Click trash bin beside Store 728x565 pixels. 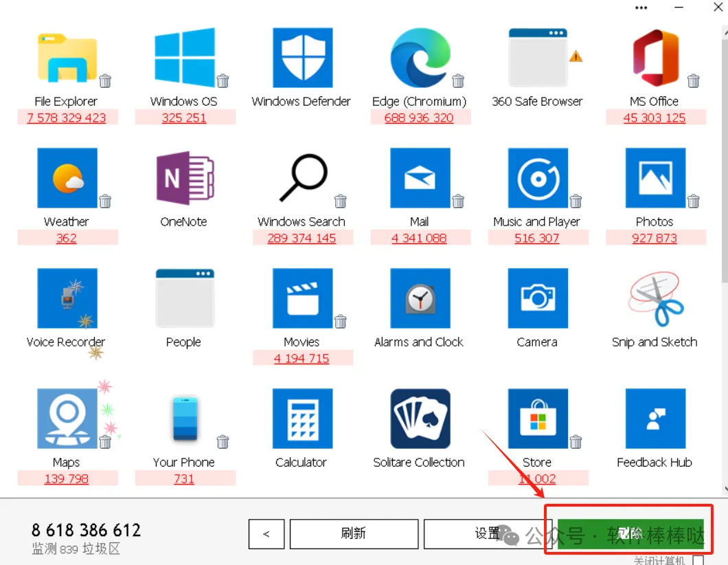[576, 442]
